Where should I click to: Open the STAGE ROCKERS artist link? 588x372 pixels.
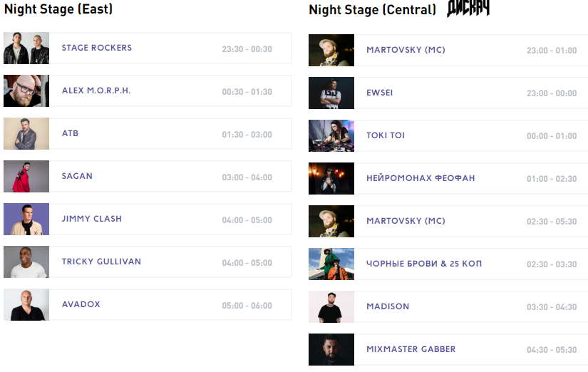pos(97,48)
